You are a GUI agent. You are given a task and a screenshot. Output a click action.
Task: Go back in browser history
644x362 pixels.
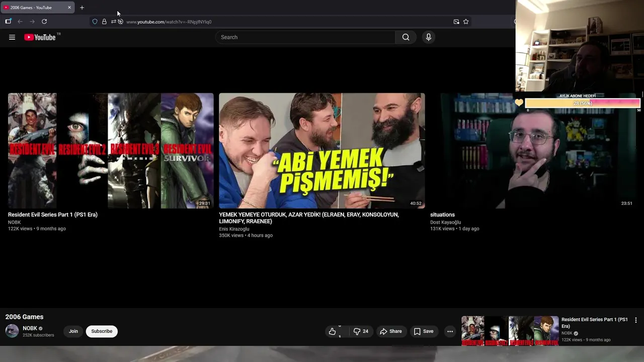[20, 22]
